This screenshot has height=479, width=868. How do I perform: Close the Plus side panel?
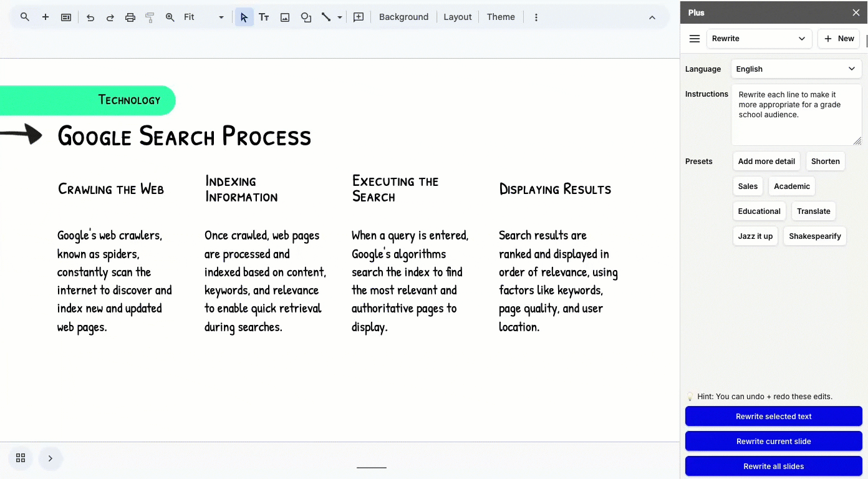click(x=856, y=12)
